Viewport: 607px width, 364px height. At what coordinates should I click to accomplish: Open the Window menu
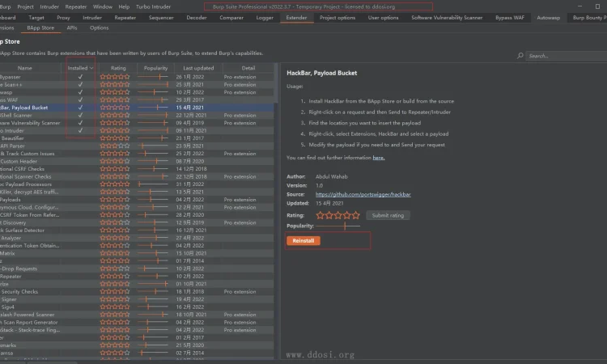coord(103,6)
